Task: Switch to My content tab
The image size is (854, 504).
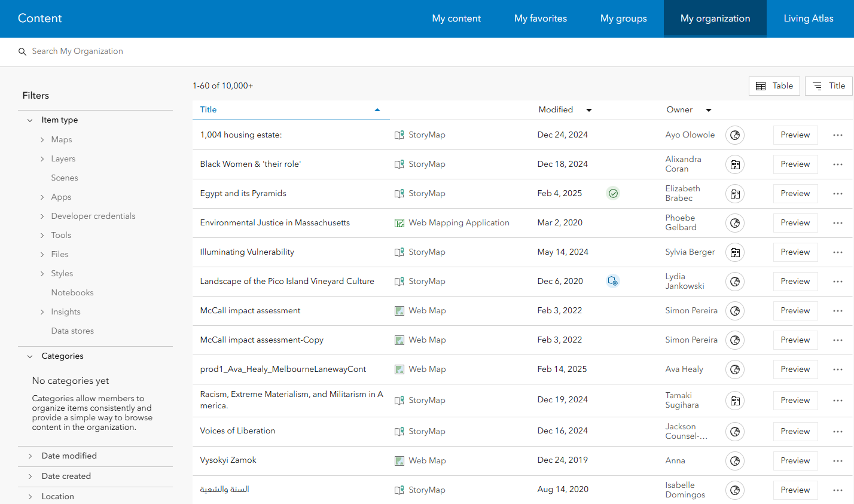Action: coord(456,19)
